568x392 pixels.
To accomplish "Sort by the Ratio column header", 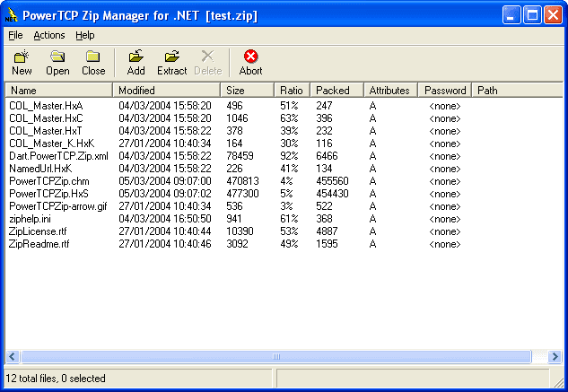I will pyautogui.click(x=292, y=91).
